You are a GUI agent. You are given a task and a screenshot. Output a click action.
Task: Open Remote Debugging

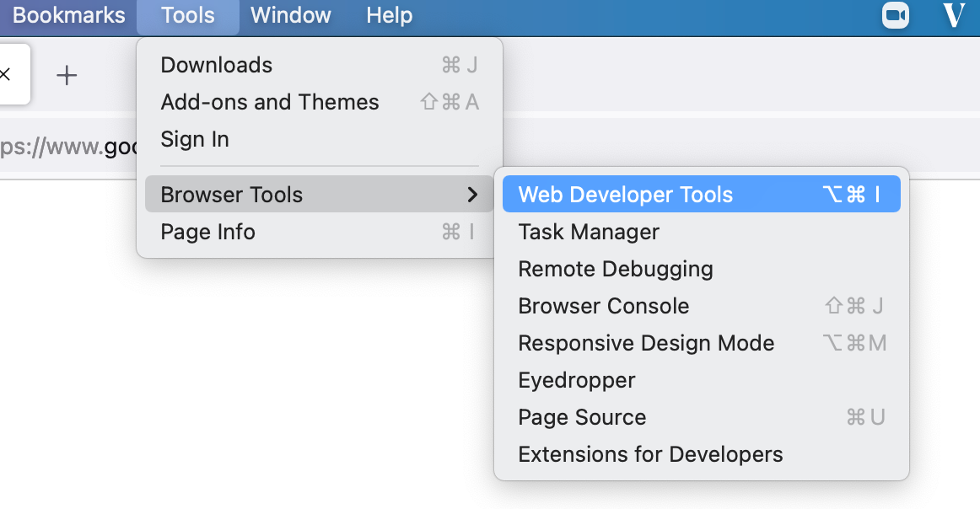616,268
